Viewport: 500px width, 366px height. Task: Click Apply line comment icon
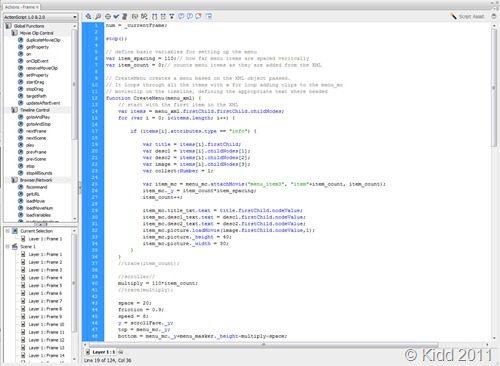[x=190, y=16]
